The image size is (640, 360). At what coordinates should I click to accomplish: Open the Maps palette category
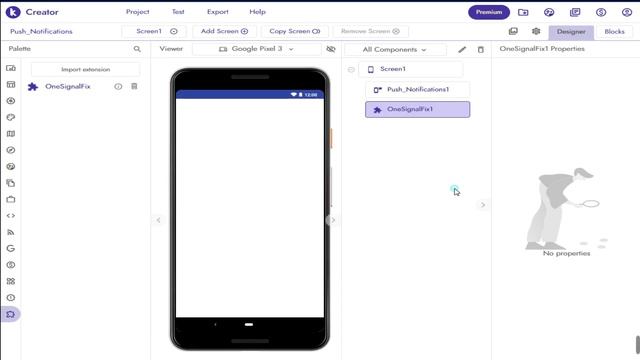(x=11, y=134)
